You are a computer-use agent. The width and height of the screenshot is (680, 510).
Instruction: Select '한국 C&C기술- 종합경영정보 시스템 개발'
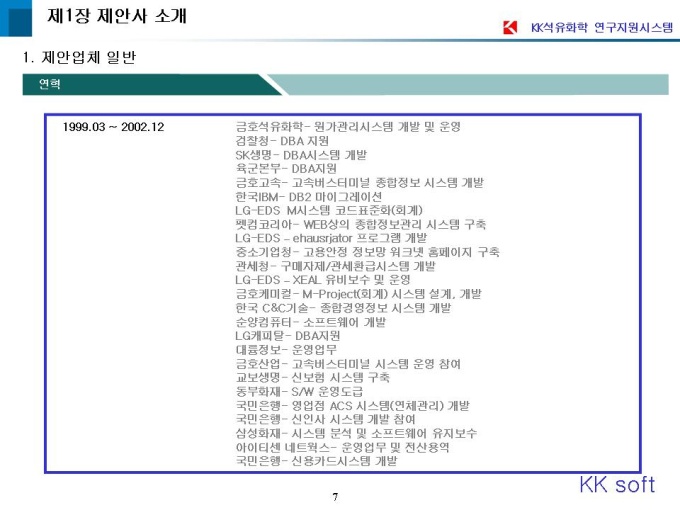(x=343, y=308)
